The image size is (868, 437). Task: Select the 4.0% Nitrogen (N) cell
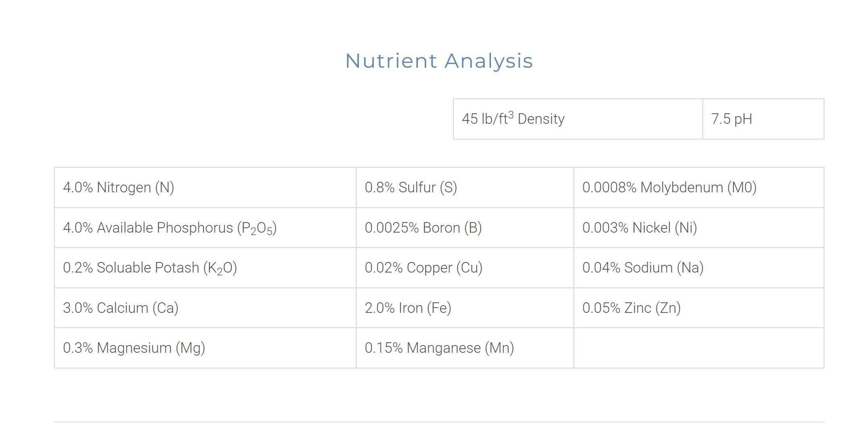click(x=119, y=187)
